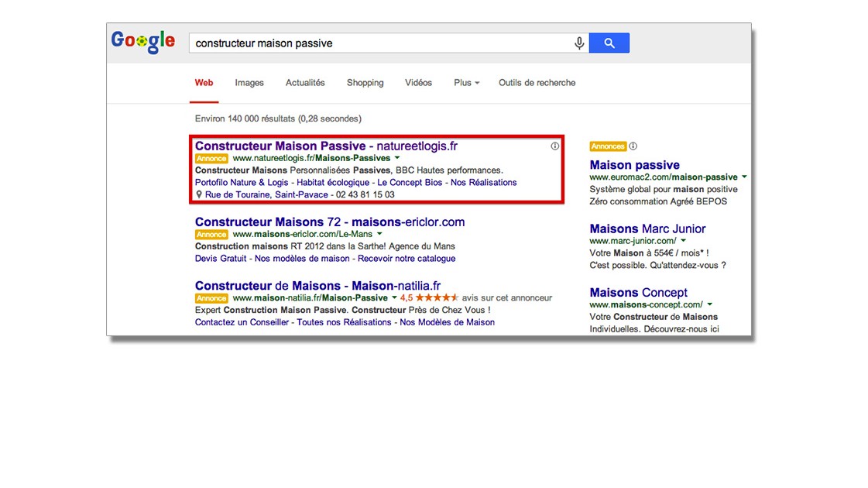Open the 'Maison passive' sidebar ad
The width and height of the screenshot is (868, 488).
point(634,165)
